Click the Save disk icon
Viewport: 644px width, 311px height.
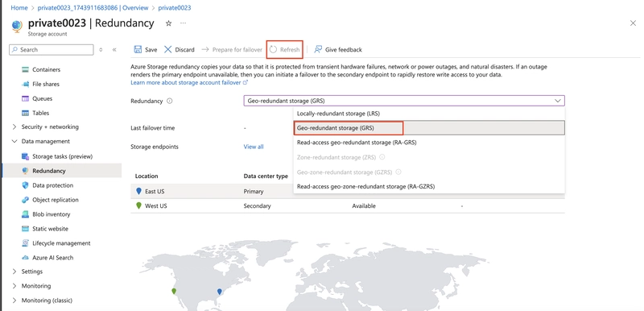click(138, 50)
